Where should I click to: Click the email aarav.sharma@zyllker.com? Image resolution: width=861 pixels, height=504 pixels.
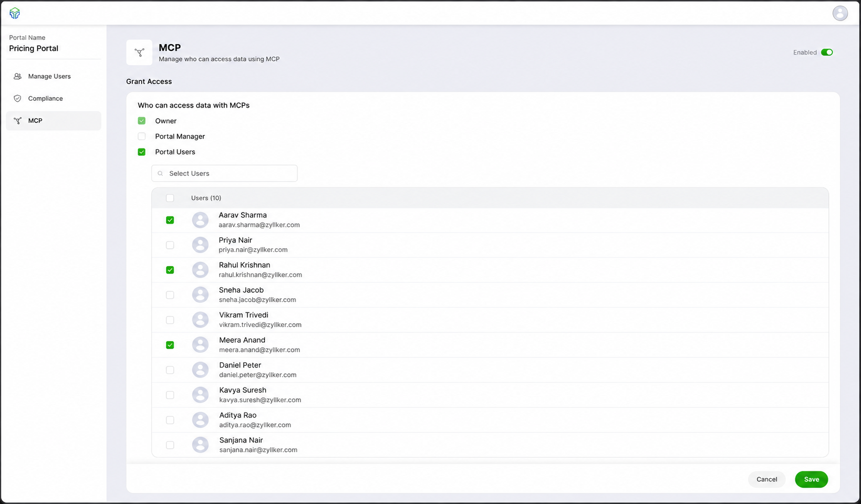[259, 225]
